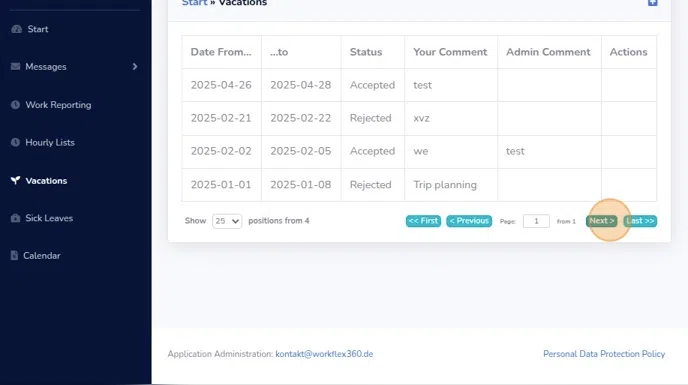The width and height of the screenshot is (688, 385).
Task: Click the Start dashboard icon in sidebar
Action: 17,29
